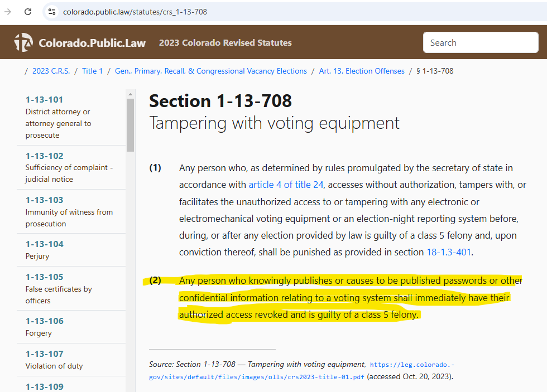Open section 1-13-106 Forgery
Image resolution: width=547 pixels, height=392 pixels.
click(44, 321)
